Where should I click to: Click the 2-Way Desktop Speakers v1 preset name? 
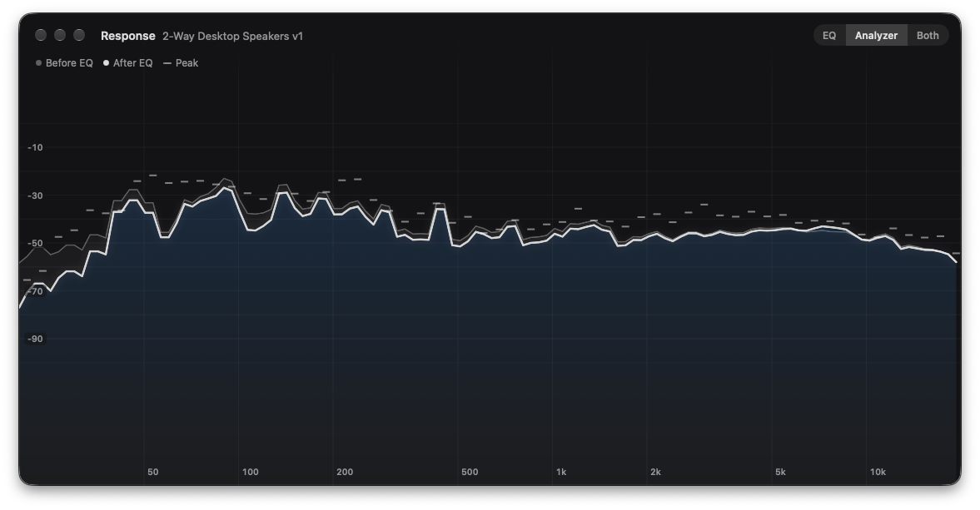coord(232,37)
